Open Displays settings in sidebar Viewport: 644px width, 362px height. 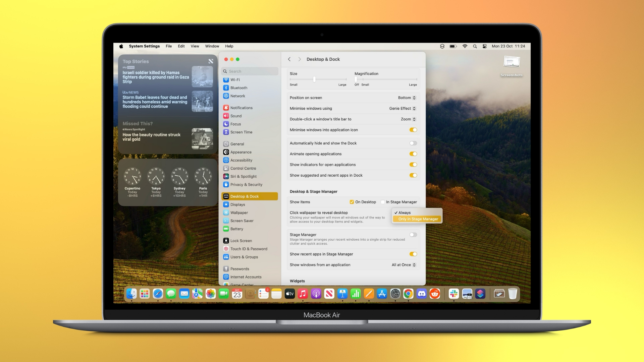point(250,204)
